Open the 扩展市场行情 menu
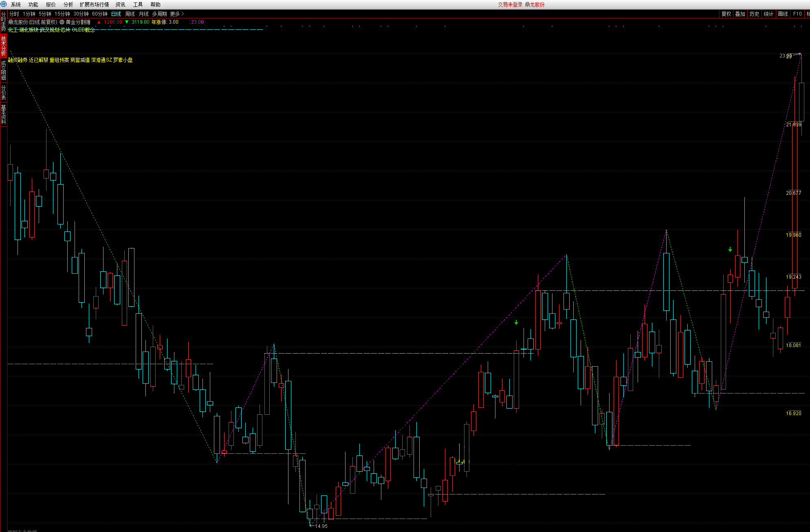 pyautogui.click(x=95, y=4)
